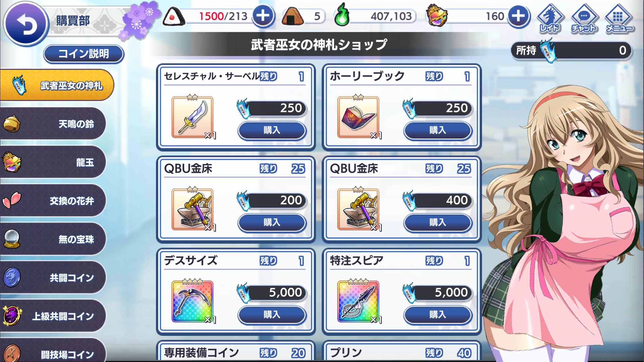Switch to the 無の宝珠 shop tab
This screenshot has height=362, width=644.
point(53,239)
